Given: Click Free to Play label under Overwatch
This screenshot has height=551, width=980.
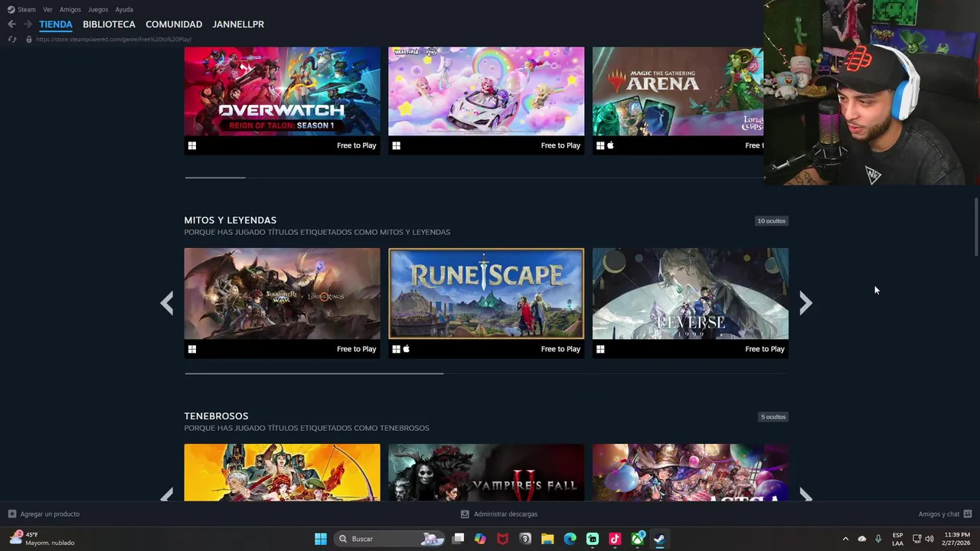Looking at the screenshot, I should pyautogui.click(x=356, y=145).
